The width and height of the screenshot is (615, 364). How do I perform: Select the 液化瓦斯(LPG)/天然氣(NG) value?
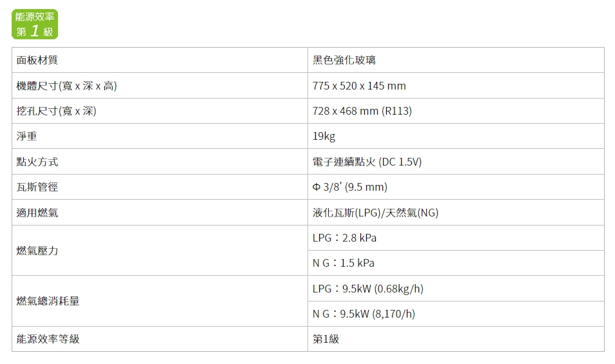point(375,213)
